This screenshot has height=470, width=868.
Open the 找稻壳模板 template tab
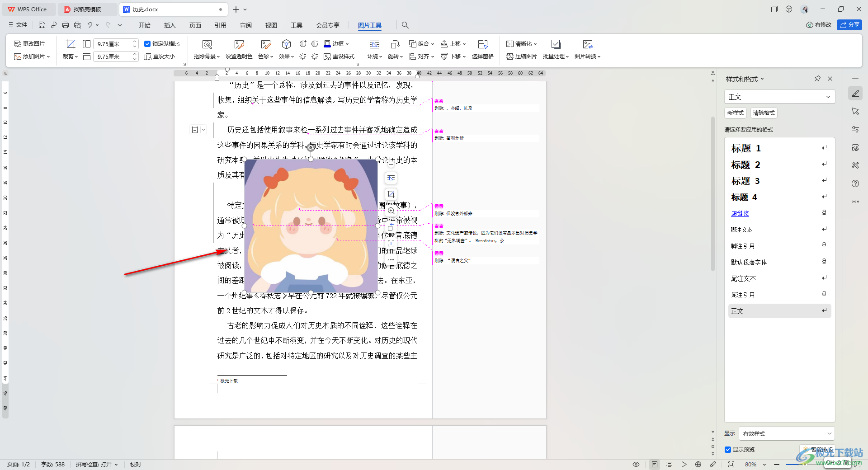[87, 9]
